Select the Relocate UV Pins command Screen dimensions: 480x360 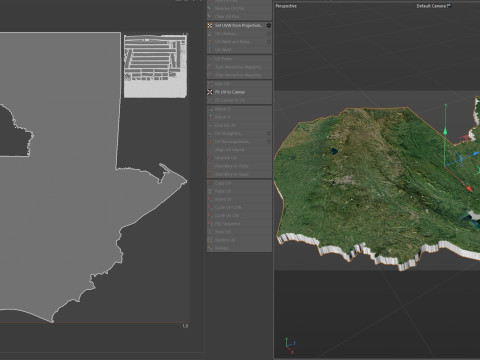(239, 8)
